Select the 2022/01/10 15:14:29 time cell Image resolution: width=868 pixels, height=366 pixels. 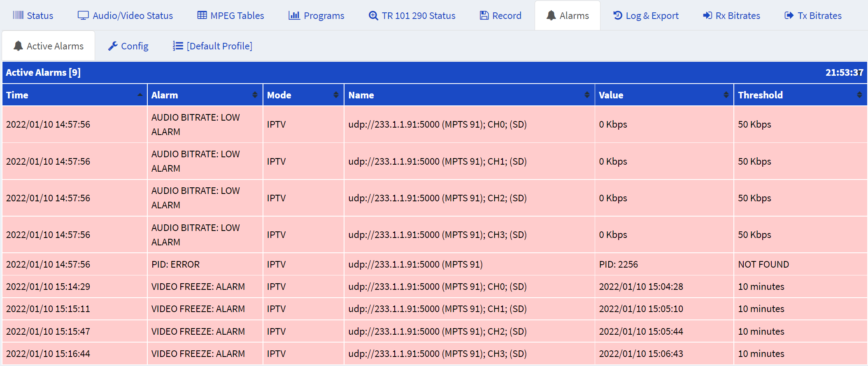pyautogui.click(x=74, y=287)
